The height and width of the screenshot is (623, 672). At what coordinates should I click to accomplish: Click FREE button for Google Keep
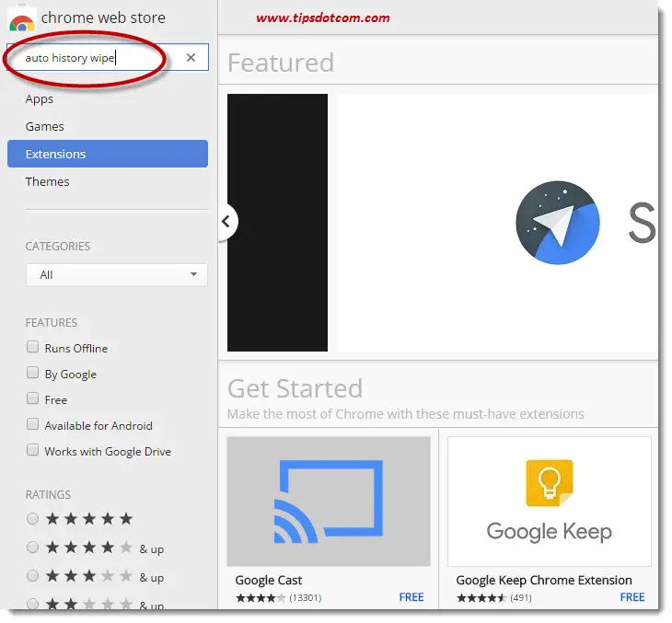point(632,597)
